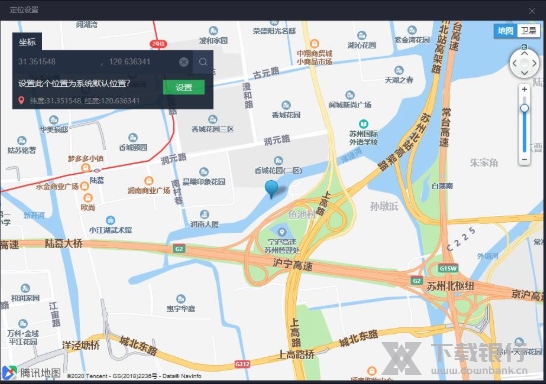Click the 湖沁花园 residence icon
The width and height of the screenshot is (546, 384).
[362, 36]
